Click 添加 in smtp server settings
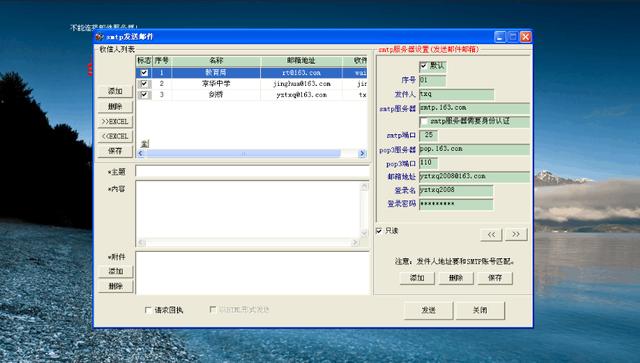The image size is (640, 363). (x=417, y=278)
